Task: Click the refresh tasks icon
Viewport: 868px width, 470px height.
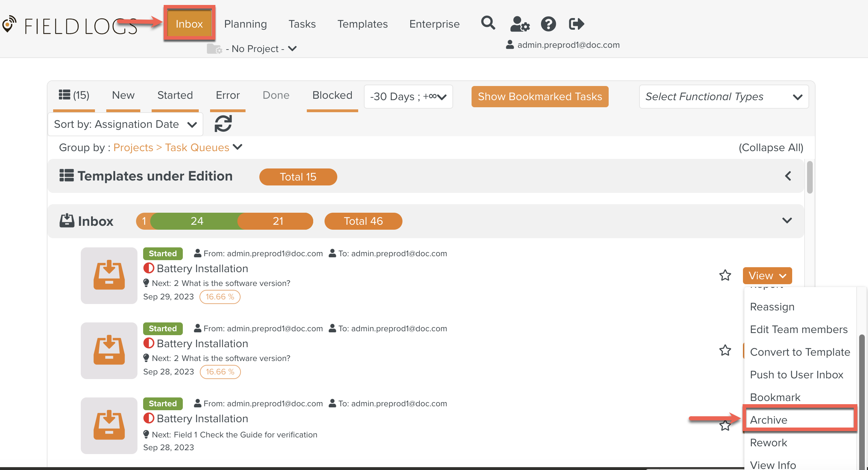Action: 223,124
